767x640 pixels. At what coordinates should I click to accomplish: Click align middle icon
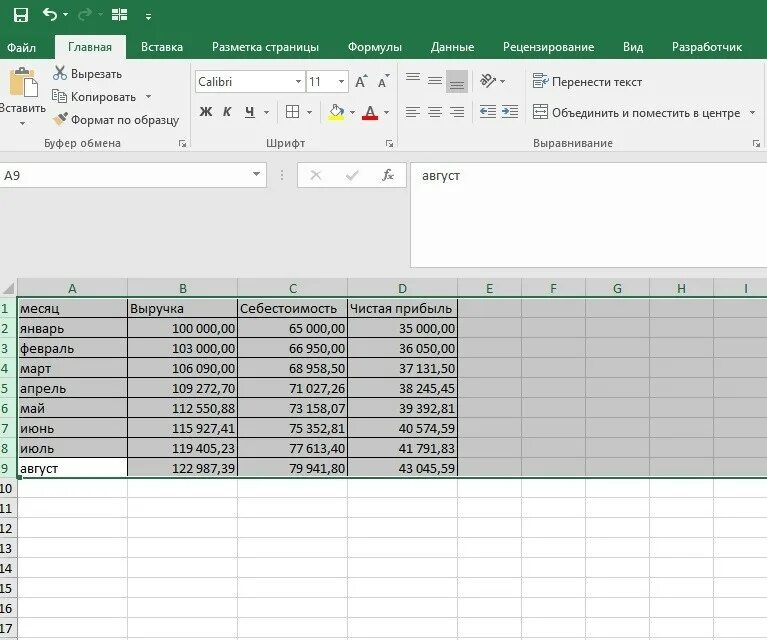click(435, 81)
